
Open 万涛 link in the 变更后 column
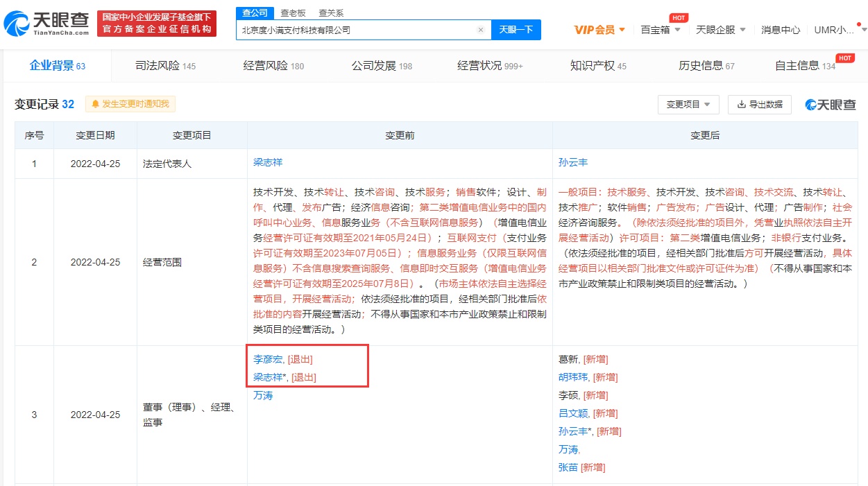(568, 449)
